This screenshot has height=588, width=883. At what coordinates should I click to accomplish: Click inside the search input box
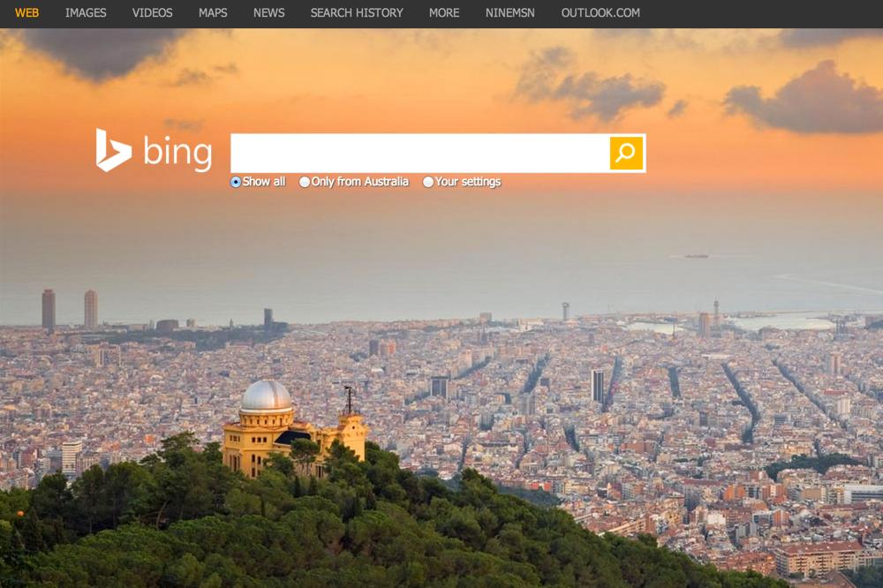click(x=415, y=153)
